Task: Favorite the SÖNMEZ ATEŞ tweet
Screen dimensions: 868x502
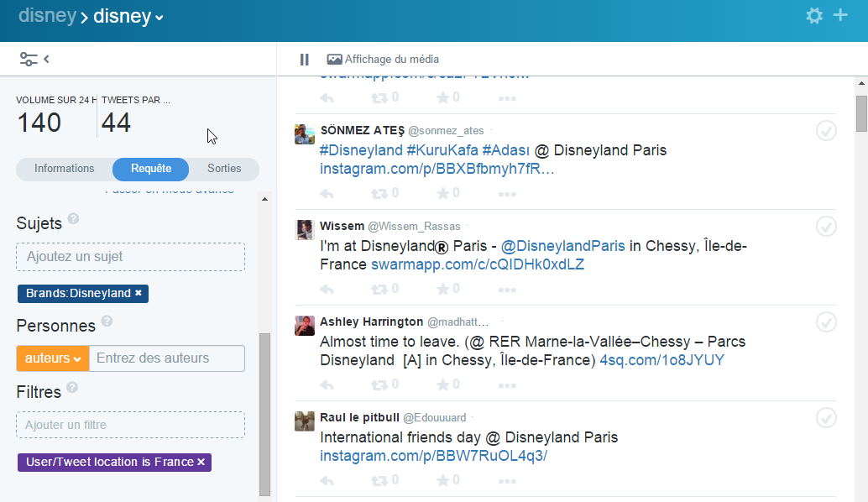Action: pyautogui.click(x=443, y=193)
